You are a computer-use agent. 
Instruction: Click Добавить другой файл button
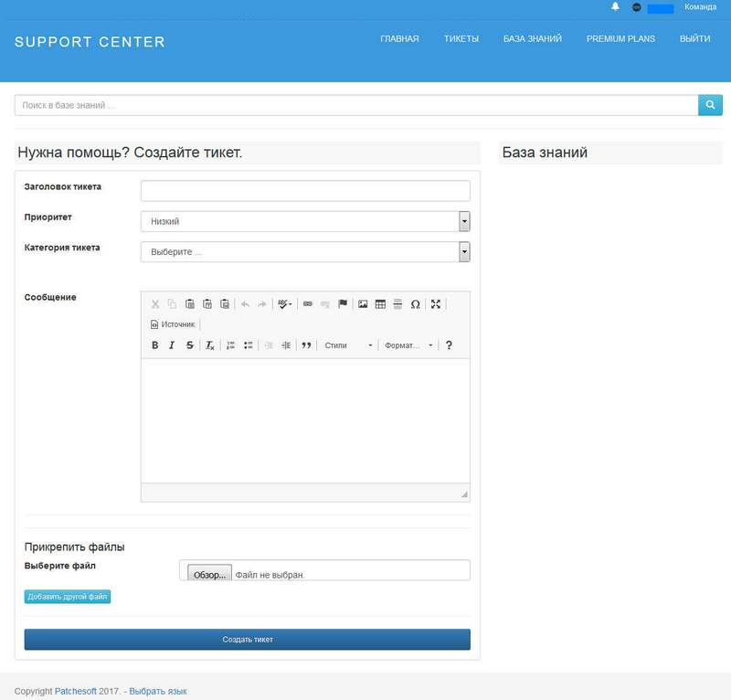(x=67, y=597)
